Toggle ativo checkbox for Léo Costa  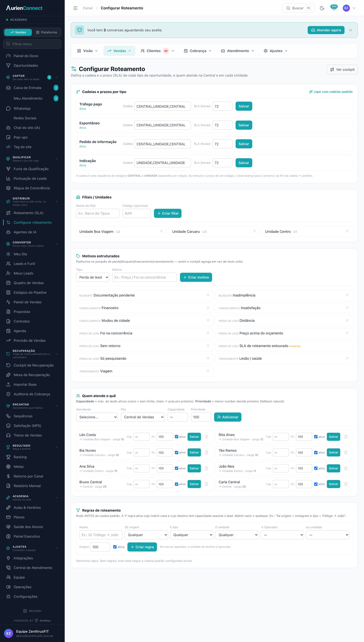[176, 437]
